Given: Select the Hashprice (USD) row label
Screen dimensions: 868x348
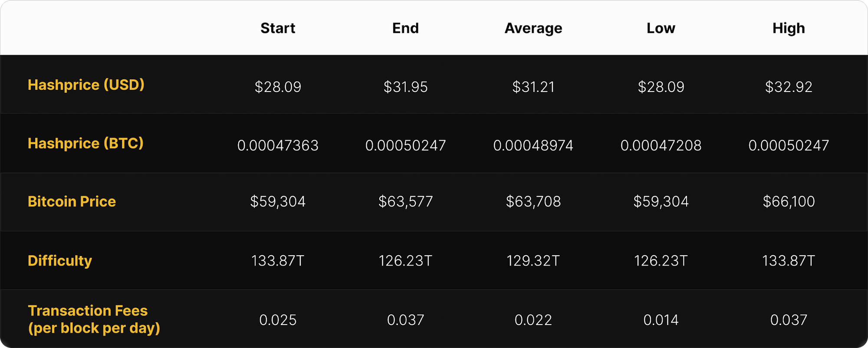Looking at the screenshot, I should (x=86, y=85).
